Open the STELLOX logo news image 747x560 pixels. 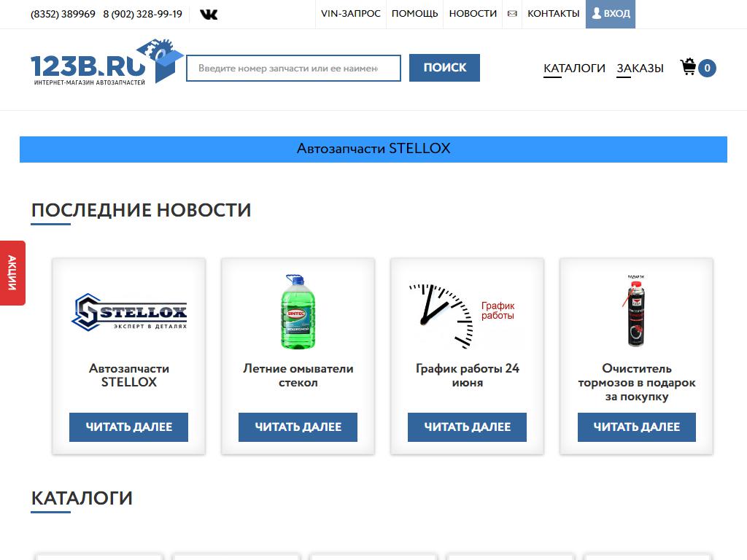(x=129, y=312)
